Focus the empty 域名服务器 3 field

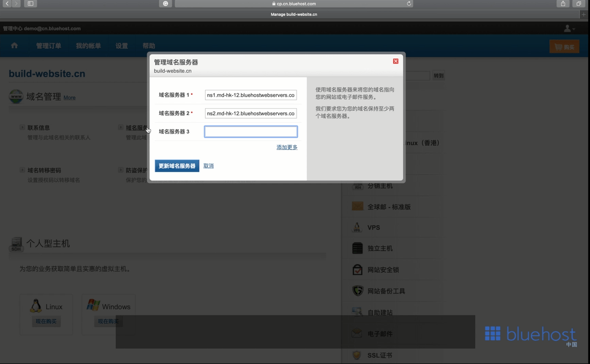(251, 132)
